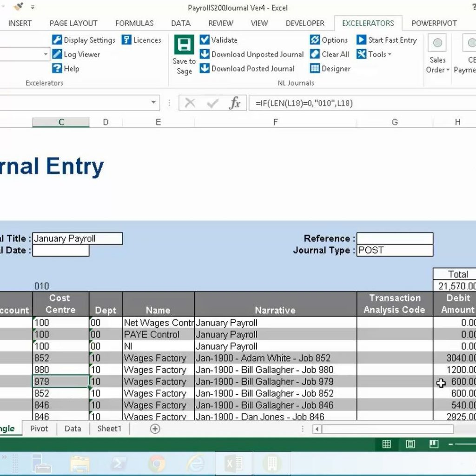
Task: Switch to Page Layout view in status bar
Action: pos(410,444)
